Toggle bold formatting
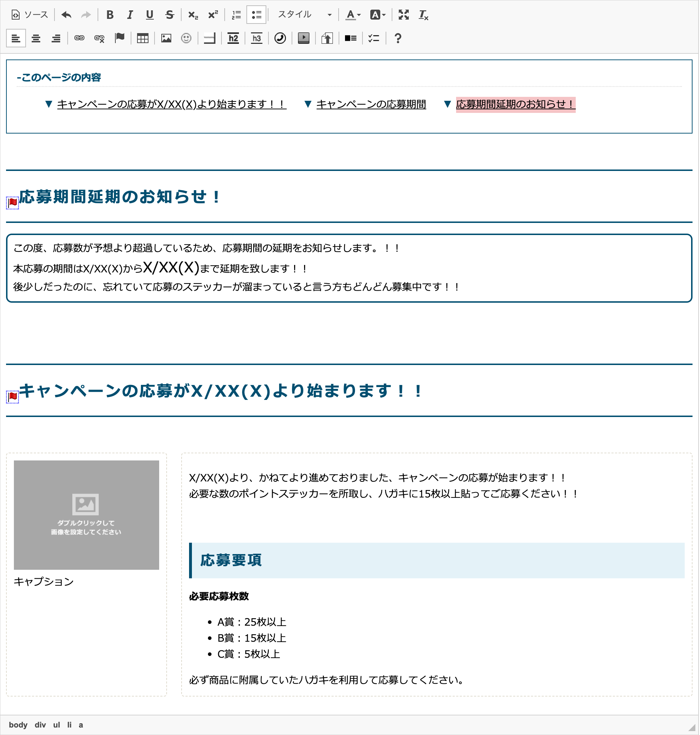 (x=110, y=15)
